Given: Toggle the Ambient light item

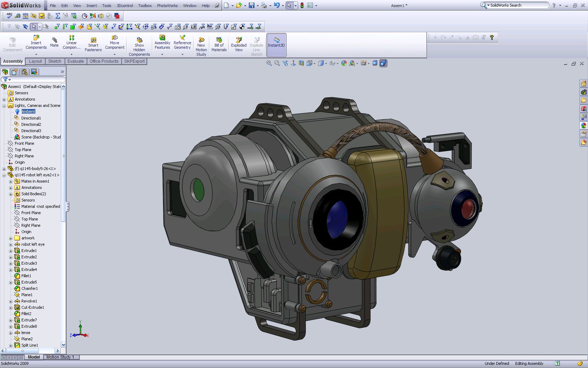Looking at the screenshot, I should [x=28, y=111].
